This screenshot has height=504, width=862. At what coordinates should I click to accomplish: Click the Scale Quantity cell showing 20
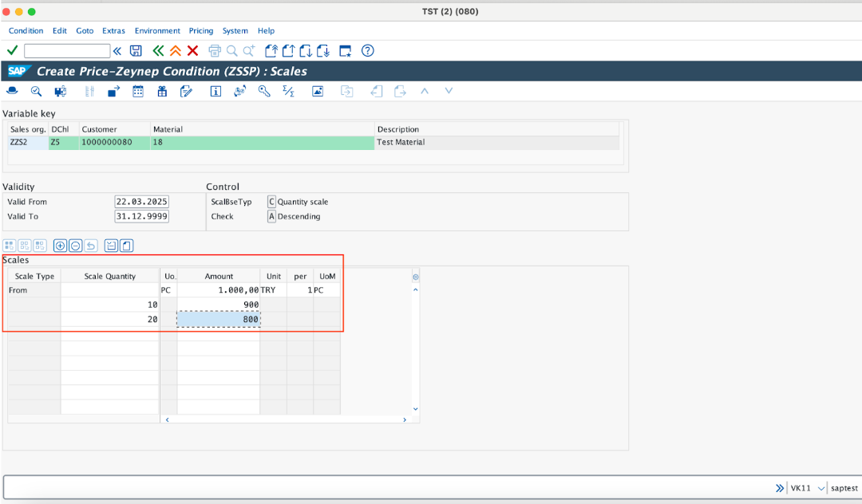click(x=110, y=319)
